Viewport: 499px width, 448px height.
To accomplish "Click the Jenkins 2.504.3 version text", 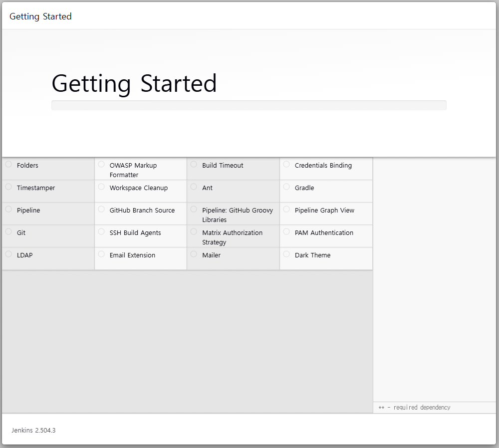I will coord(33,430).
